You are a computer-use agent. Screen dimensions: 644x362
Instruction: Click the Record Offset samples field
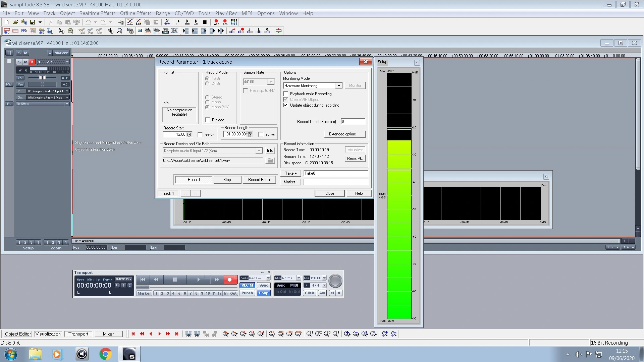[353, 121]
